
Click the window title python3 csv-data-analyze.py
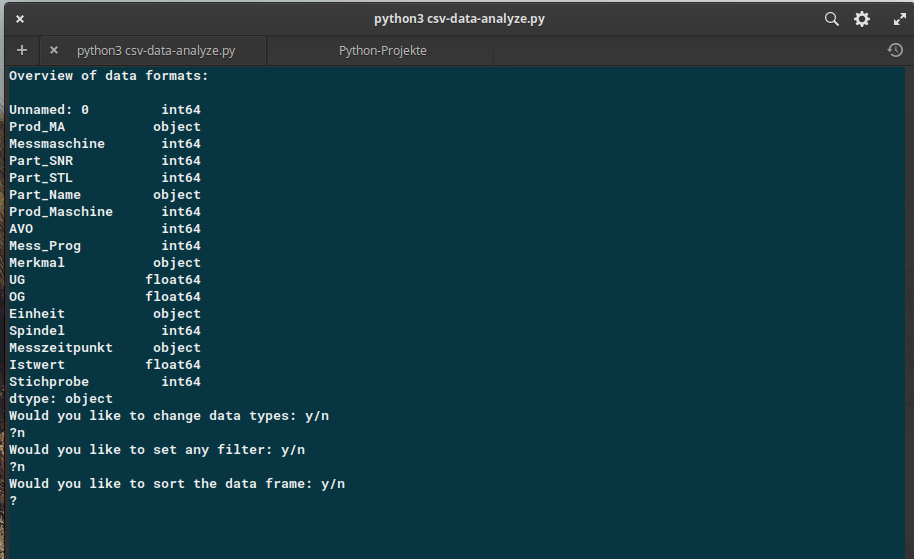(459, 19)
